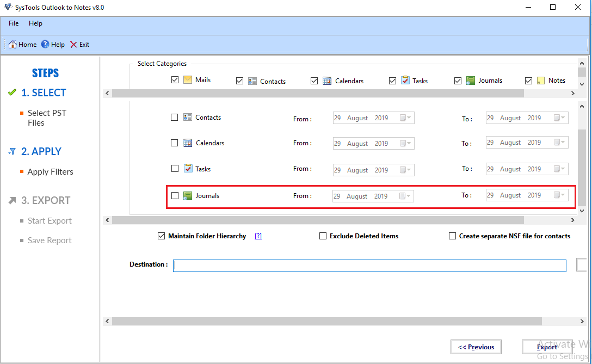This screenshot has height=364, width=592.
Task: Click the Journals icon in Select Categories
Action: pos(471,81)
